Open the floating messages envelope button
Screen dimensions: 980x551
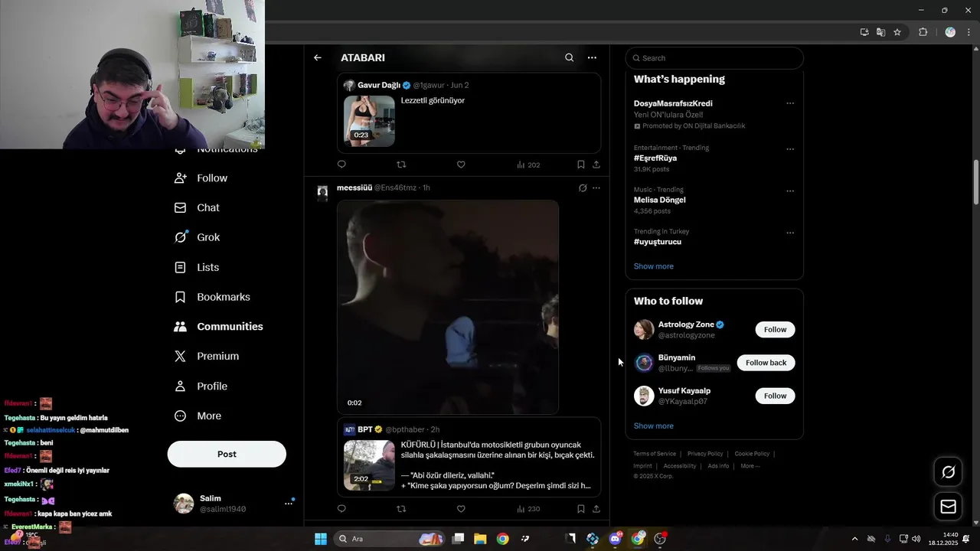[948, 507]
